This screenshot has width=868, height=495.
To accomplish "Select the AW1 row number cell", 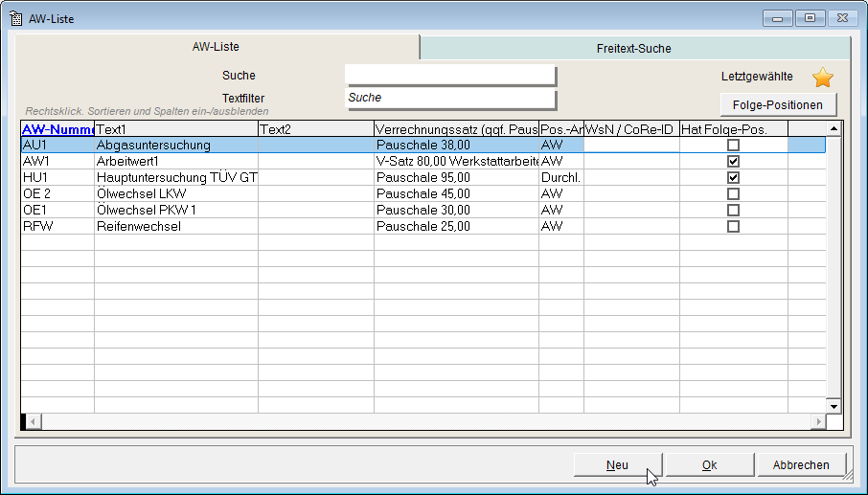I will [57, 161].
